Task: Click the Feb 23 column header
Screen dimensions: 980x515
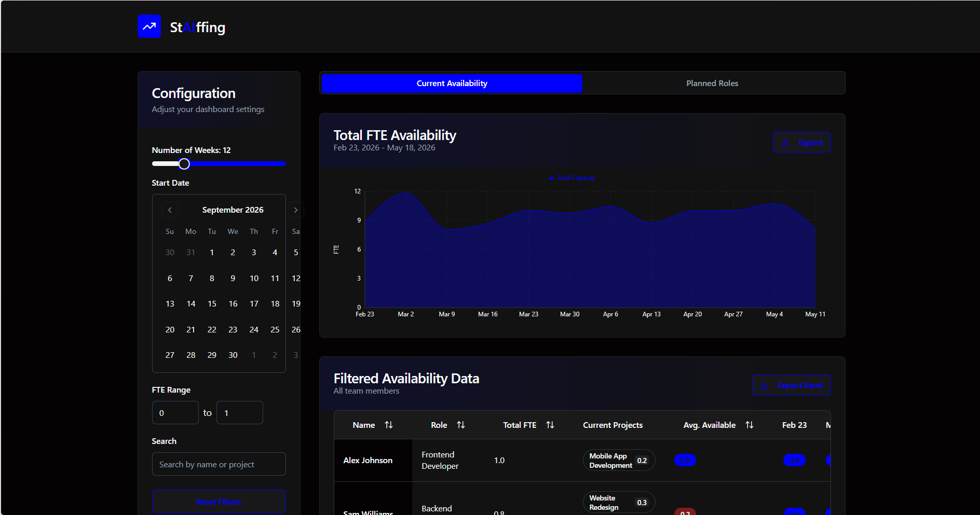Action: click(794, 425)
